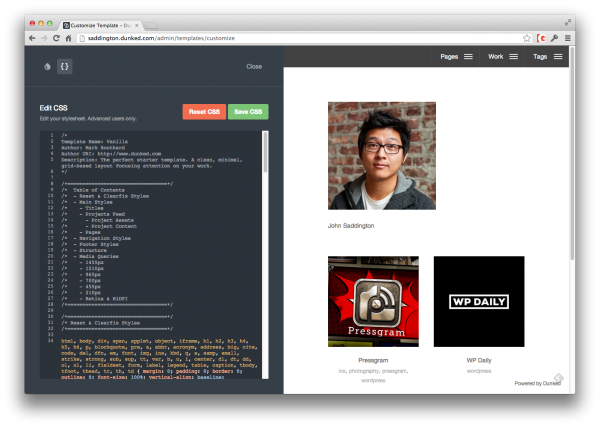Click the page preview scrollbar

[x=572, y=153]
